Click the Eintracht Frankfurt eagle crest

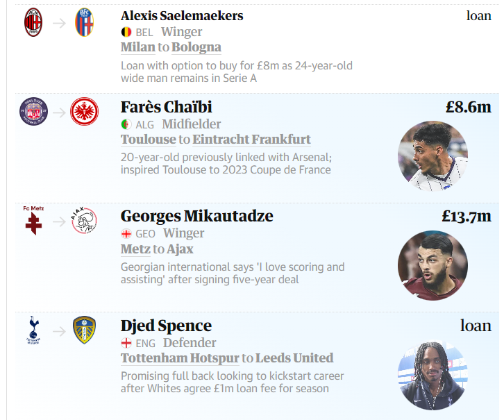click(85, 111)
